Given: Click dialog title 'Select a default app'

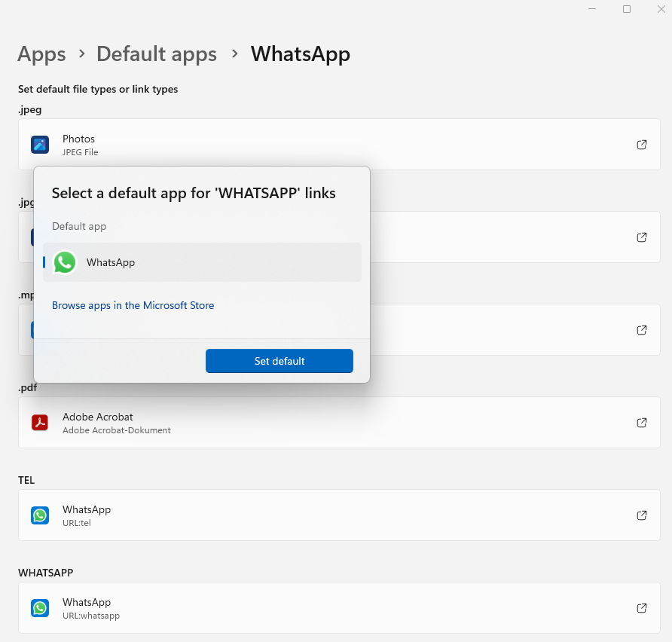Looking at the screenshot, I should point(194,193).
